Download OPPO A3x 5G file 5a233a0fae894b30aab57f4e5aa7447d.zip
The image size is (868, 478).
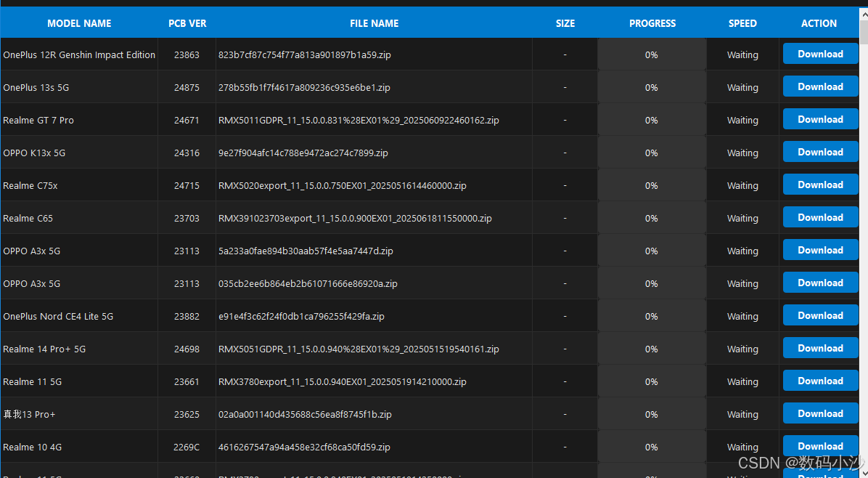coord(820,251)
